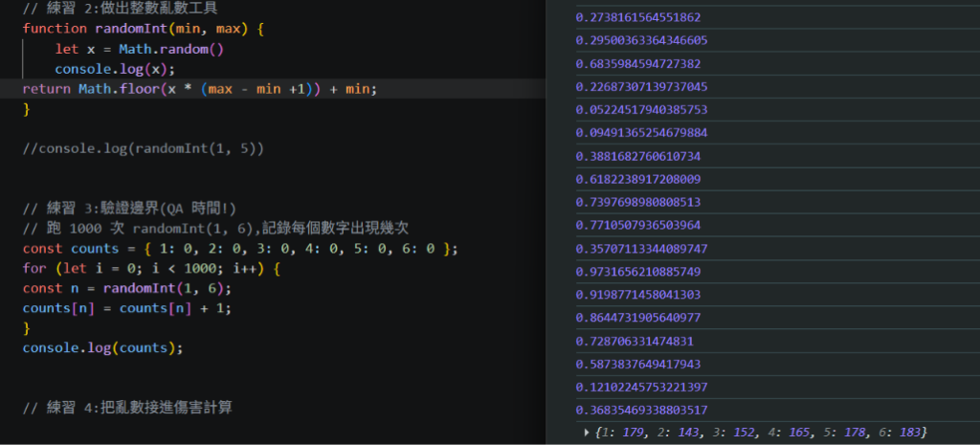Click the 'return Math.floor(x * (max - min +1)) + min;' line
This screenshot has height=445, width=980.
click(x=200, y=89)
